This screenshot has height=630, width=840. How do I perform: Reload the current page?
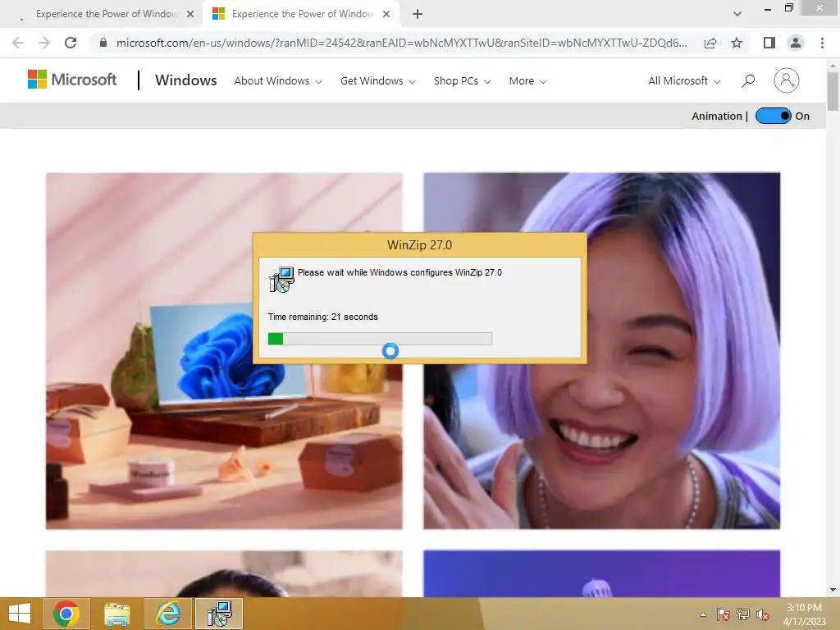(71, 43)
